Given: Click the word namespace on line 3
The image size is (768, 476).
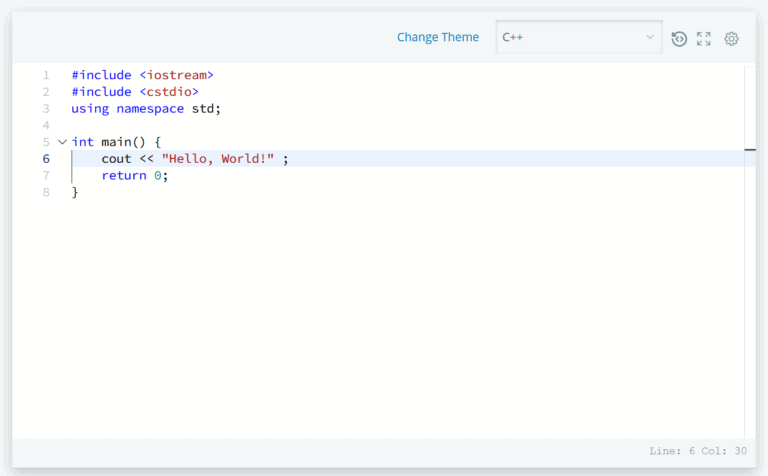Looking at the screenshot, I should pyautogui.click(x=150, y=109).
